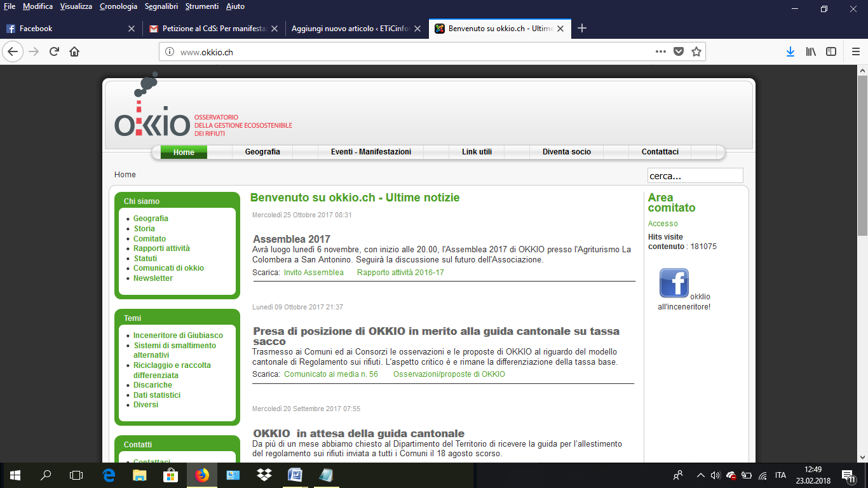Image resolution: width=868 pixels, height=488 pixels.
Task: Open the Windows notification center icon
Action: click(848, 475)
